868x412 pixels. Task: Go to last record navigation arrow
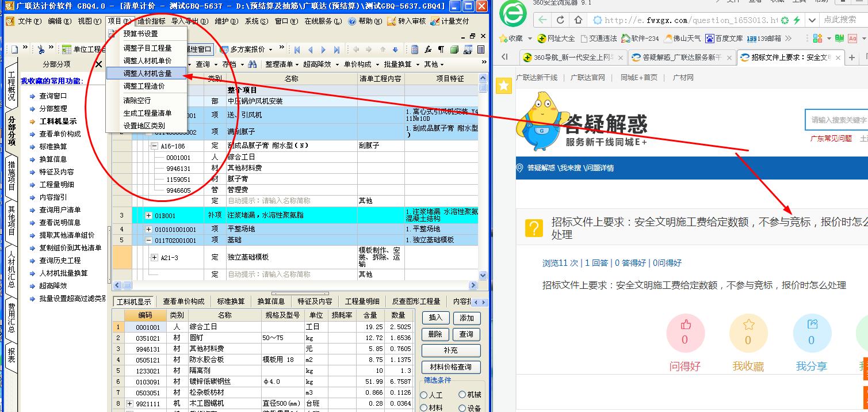point(337,50)
